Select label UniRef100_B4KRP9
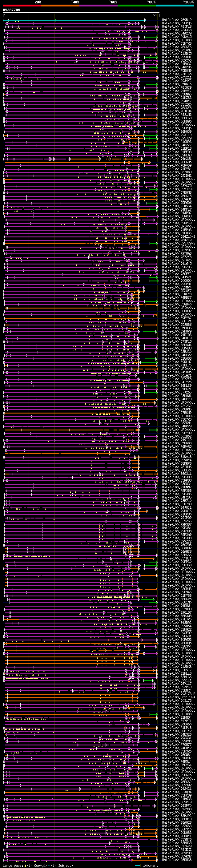197x868 pixels. point(177,426)
